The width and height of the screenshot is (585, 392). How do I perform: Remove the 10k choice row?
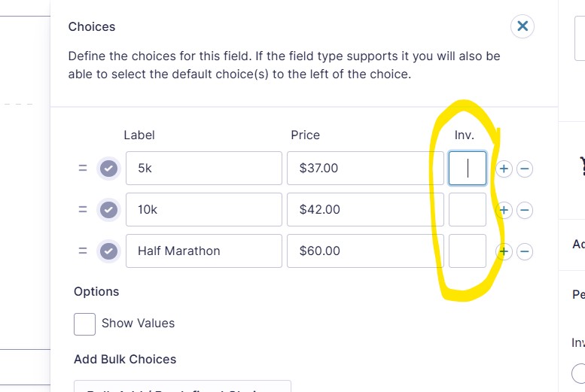(x=525, y=210)
